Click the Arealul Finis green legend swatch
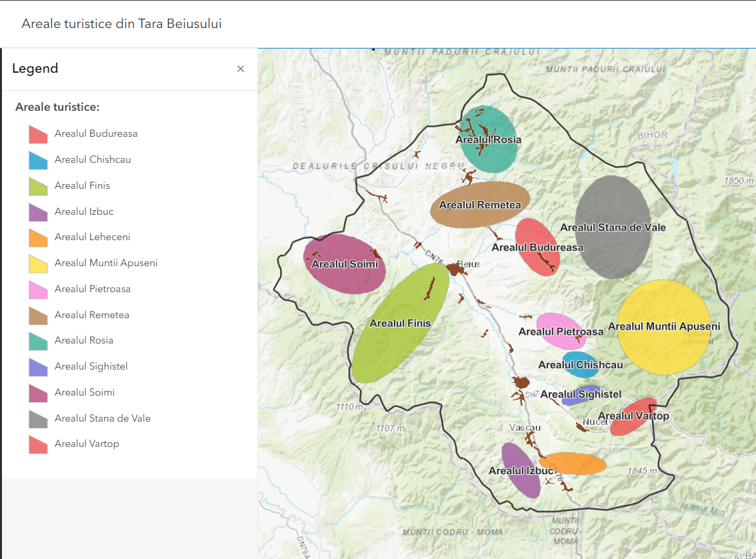The image size is (756, 559). point(38,186)
